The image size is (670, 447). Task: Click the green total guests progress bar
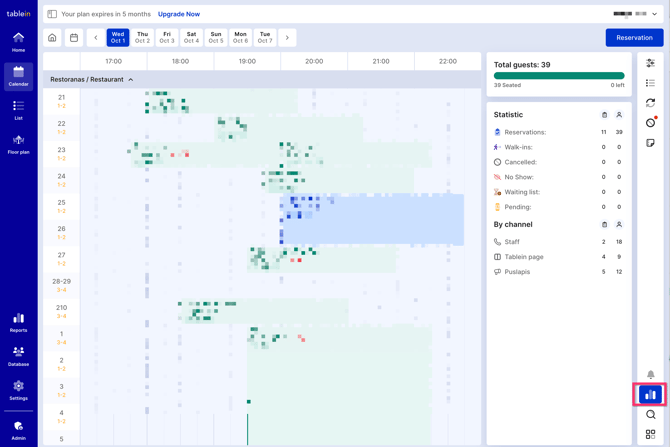point(559,75)
